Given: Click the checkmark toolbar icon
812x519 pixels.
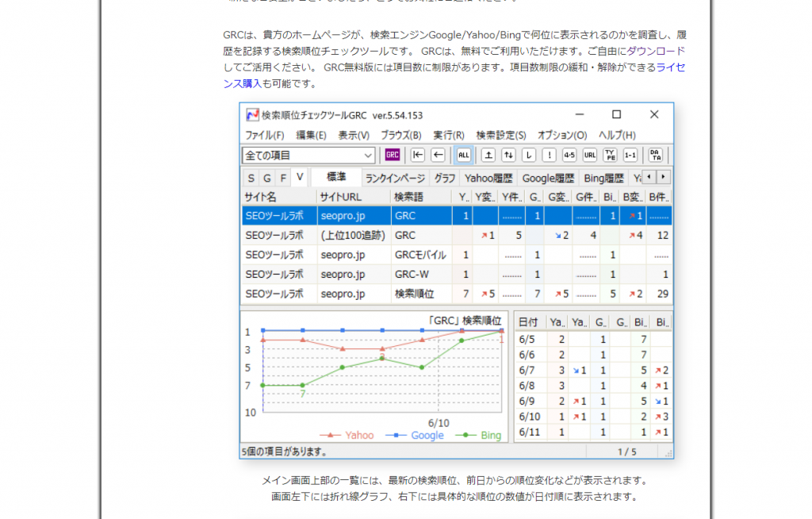Looking at the screenshot, I should click(529, 155).
